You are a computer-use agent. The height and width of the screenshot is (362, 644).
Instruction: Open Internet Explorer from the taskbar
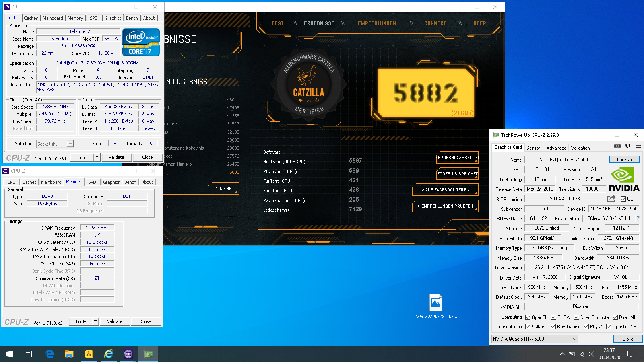click(109, 354)
